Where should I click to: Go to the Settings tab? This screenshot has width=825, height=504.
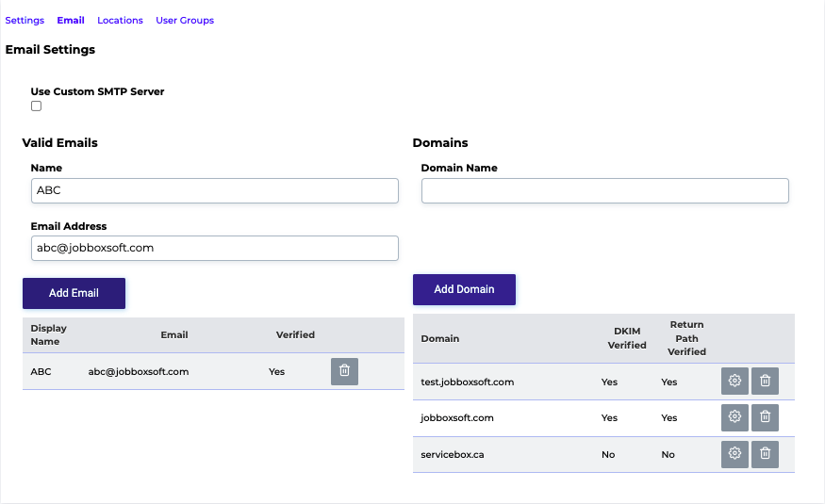click(25, 21)
